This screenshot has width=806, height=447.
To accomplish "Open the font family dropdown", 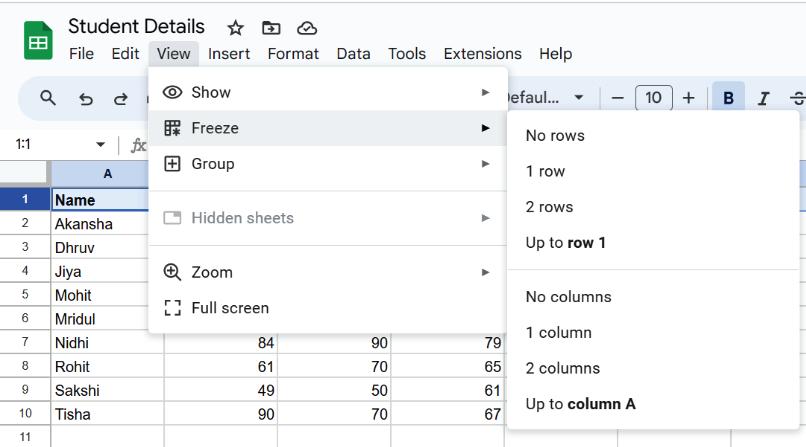I will click(x=546, y=98).
